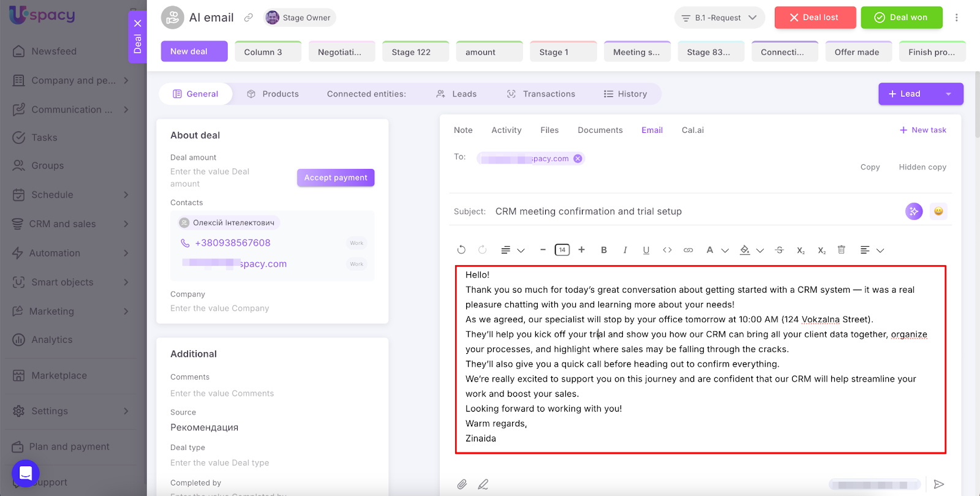Click the AI assistant sparkle icon in subject

tap(913, 211)
